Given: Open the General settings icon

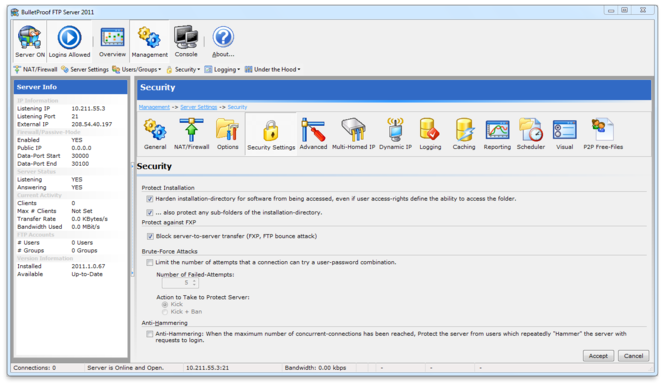Looking at the screenshot, I should 155,130.
